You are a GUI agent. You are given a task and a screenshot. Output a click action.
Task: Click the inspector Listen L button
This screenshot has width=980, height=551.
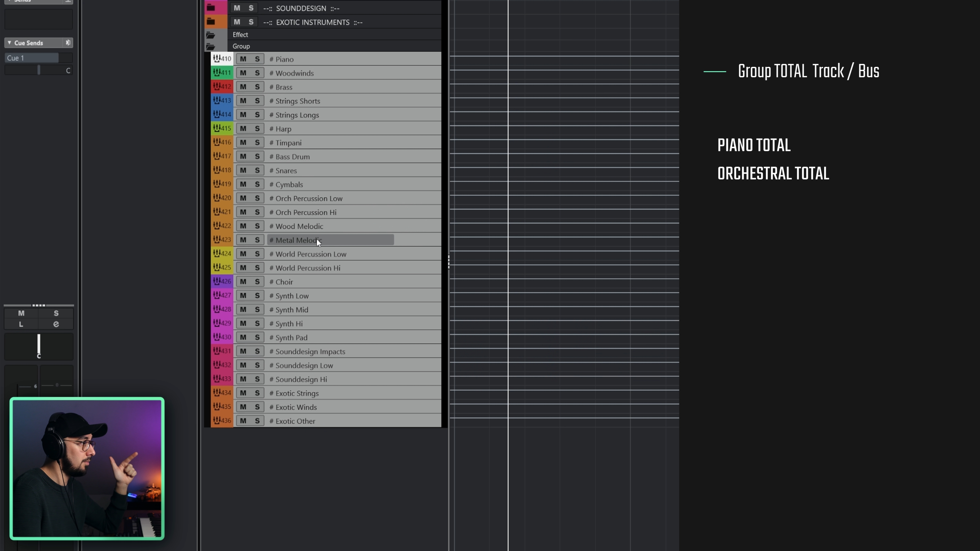(21, 324)
